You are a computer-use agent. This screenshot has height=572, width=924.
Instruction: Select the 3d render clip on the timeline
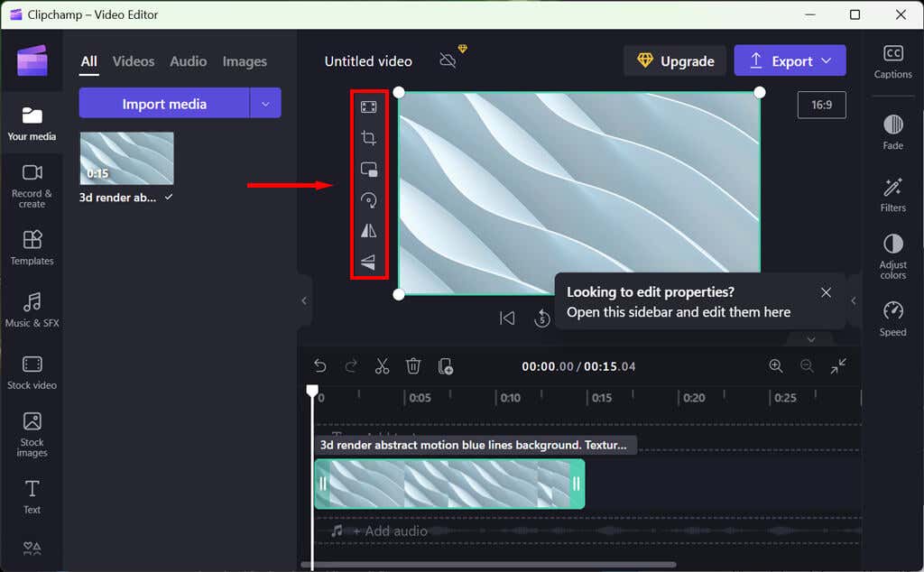point(449,484)
